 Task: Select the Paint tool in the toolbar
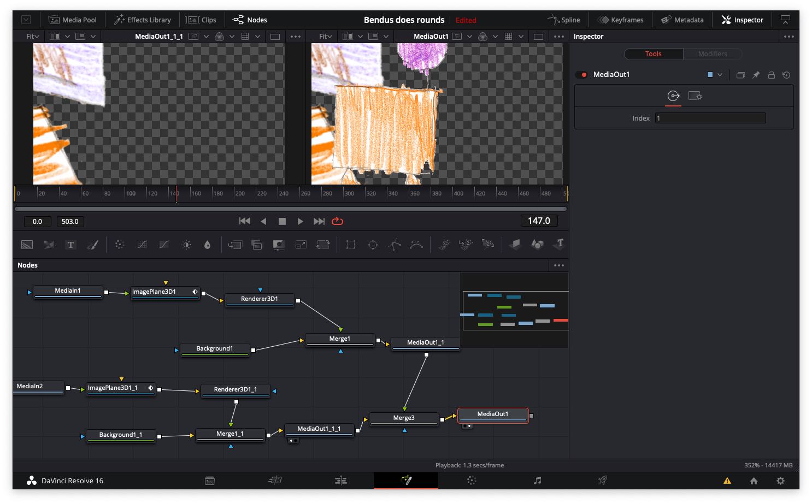pos(92,245)
